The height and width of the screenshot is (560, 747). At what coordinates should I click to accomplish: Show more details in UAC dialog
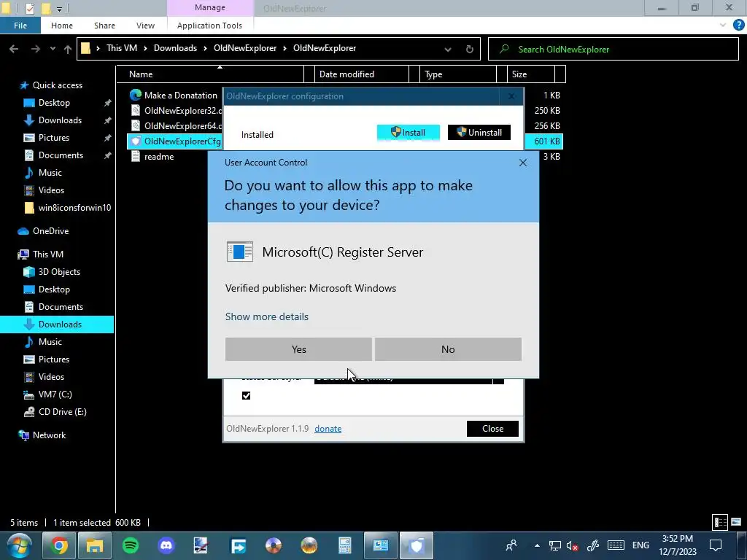pyautogui.click(x=267, y=316)
